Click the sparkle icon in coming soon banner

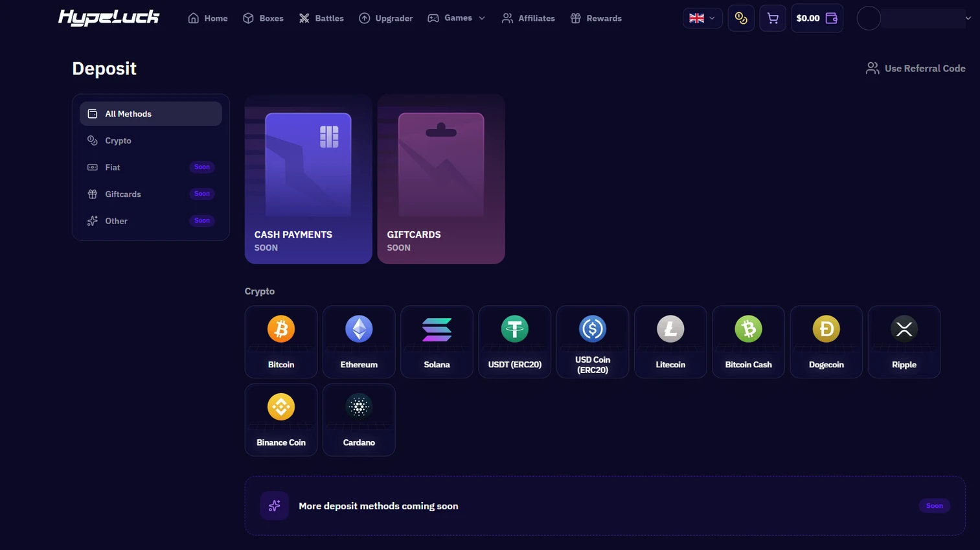coord(275,506)
